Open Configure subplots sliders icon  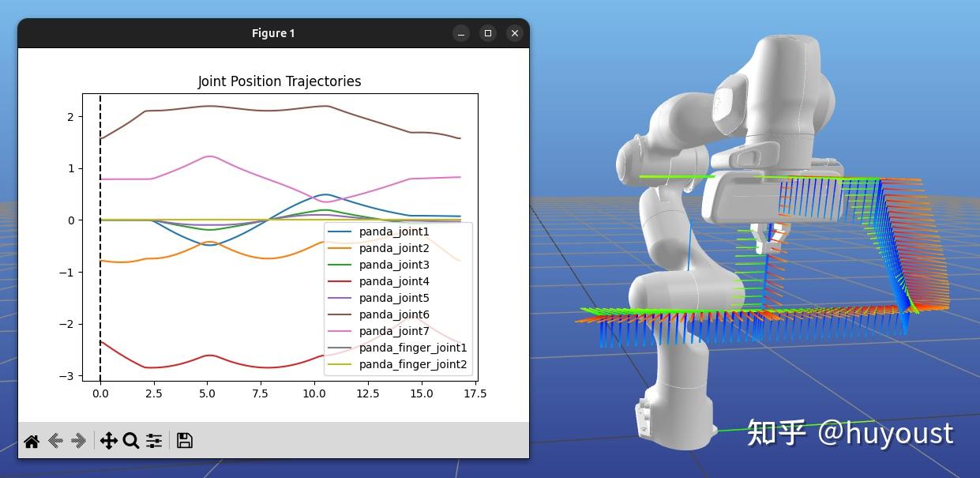pos(154,441)
